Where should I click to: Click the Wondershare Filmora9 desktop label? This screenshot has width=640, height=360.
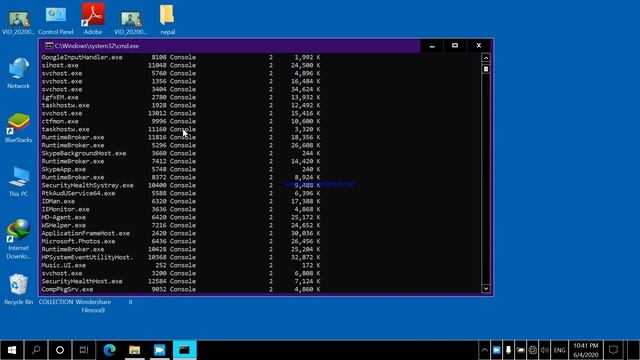pyautogui.click(x=93, y=306)
